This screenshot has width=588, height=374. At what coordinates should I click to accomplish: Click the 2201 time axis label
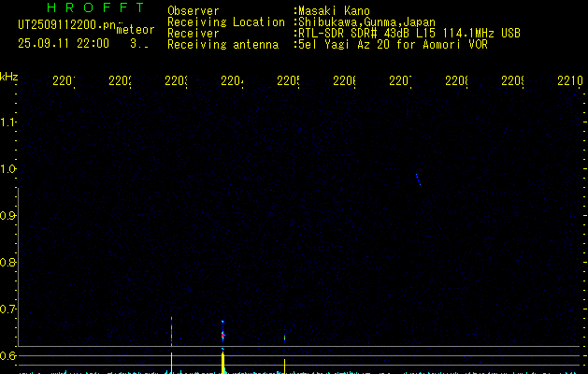(64, 80)
